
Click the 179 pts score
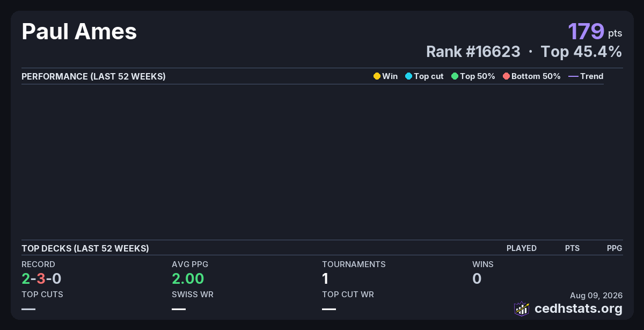pos(595,31)
